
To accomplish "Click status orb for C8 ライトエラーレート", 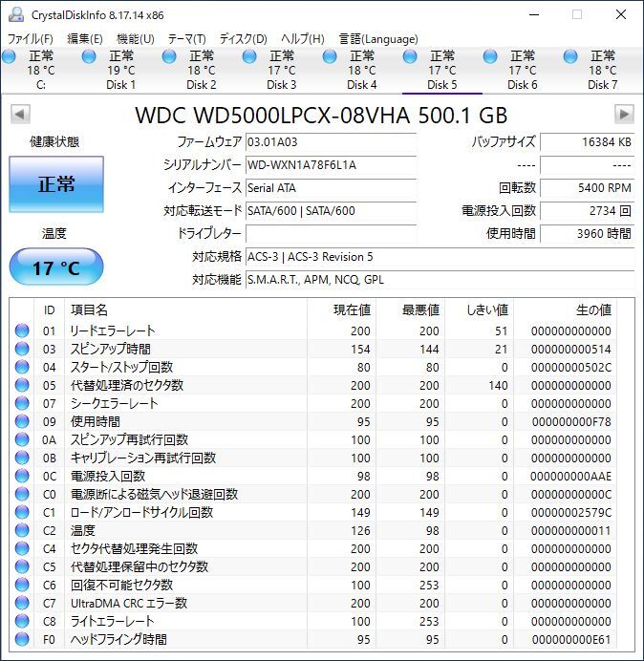I will (22, 621).
